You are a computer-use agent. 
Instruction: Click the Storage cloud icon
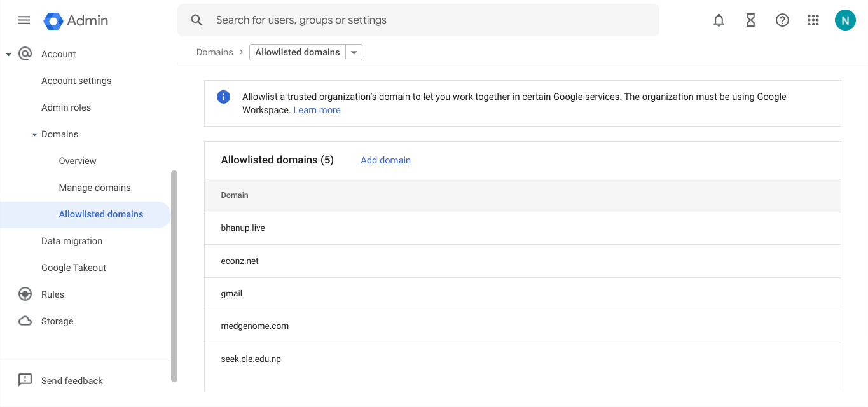click(25, 321)
